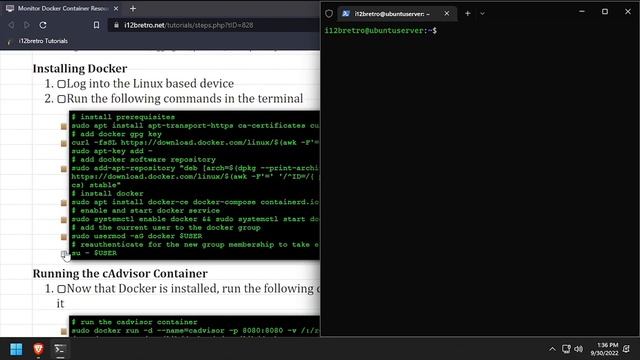This screenshot has width=640, height=360.
Task: Click the Installing Docker heading
Action: click(80, 69)
